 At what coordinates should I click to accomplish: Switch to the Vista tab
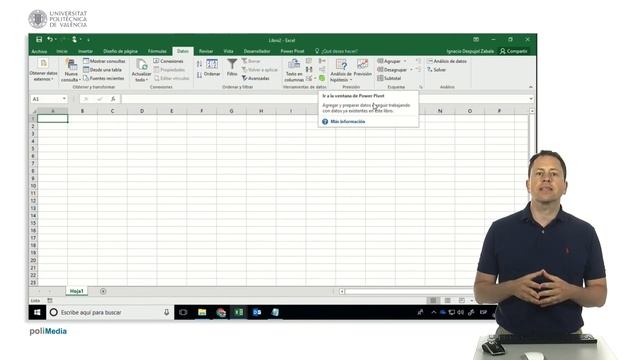tap(229, 51)
